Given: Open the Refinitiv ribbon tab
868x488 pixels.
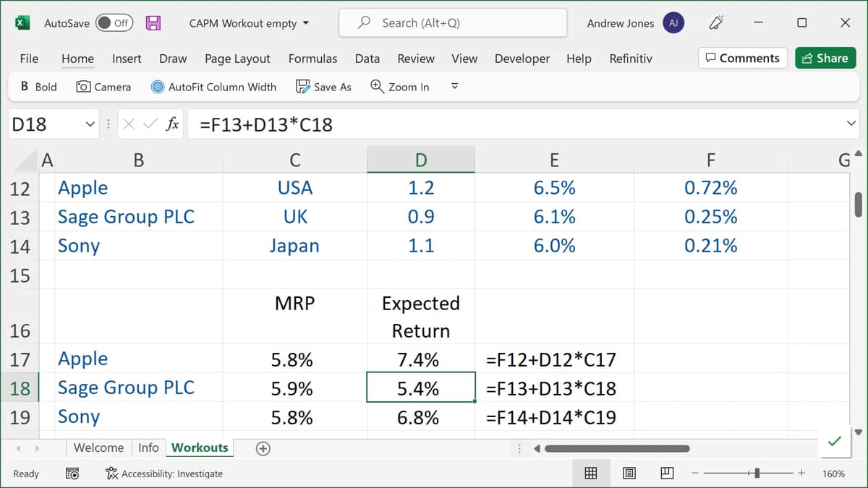Looking at the screenshot, I should click(631, 59).
